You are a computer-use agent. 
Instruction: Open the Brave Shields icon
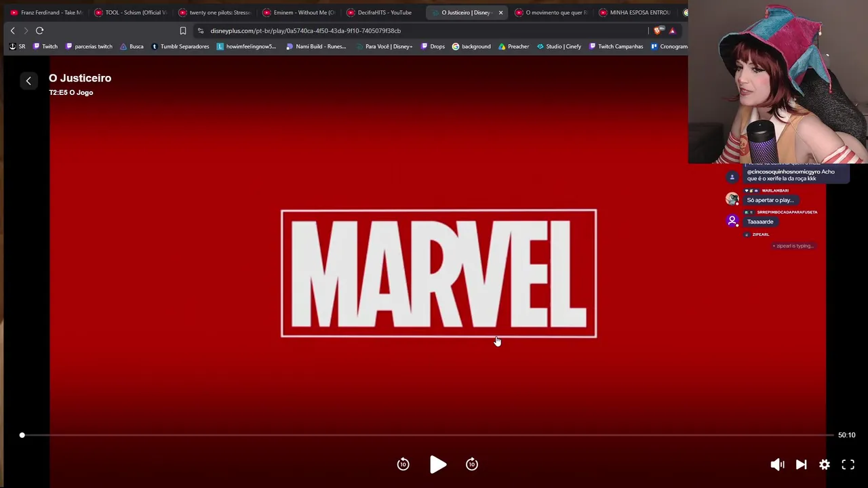(x=658, y=30)
